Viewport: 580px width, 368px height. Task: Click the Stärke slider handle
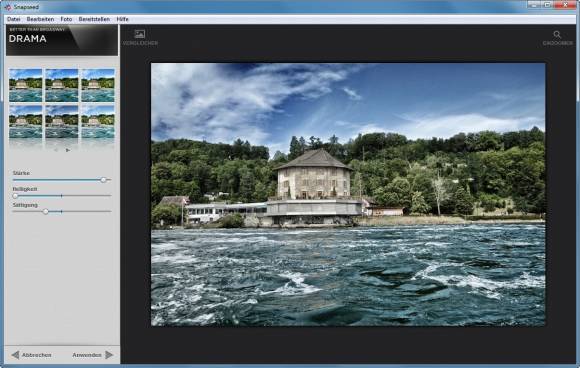(x=103, y=180)
